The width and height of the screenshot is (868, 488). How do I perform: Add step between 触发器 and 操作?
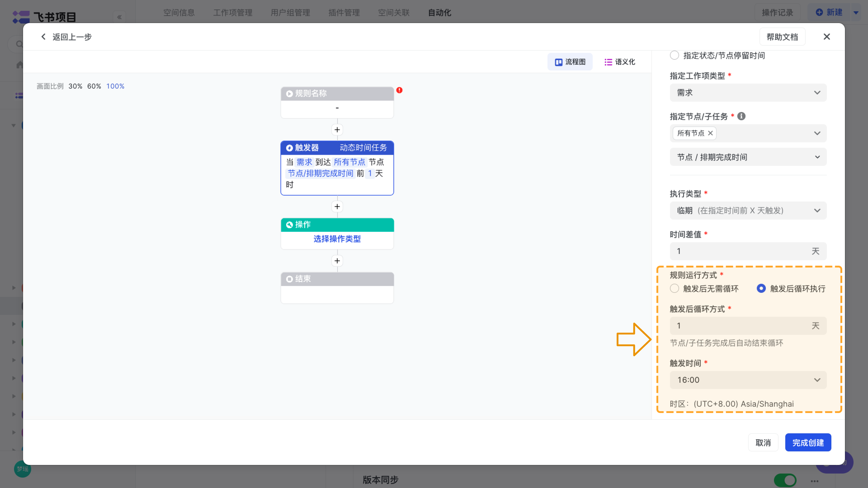click(337, 206)
